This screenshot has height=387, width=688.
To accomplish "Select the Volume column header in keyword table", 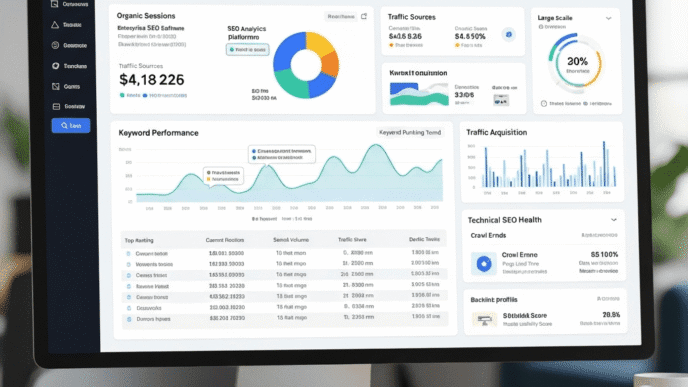I will tap(291, 240).
